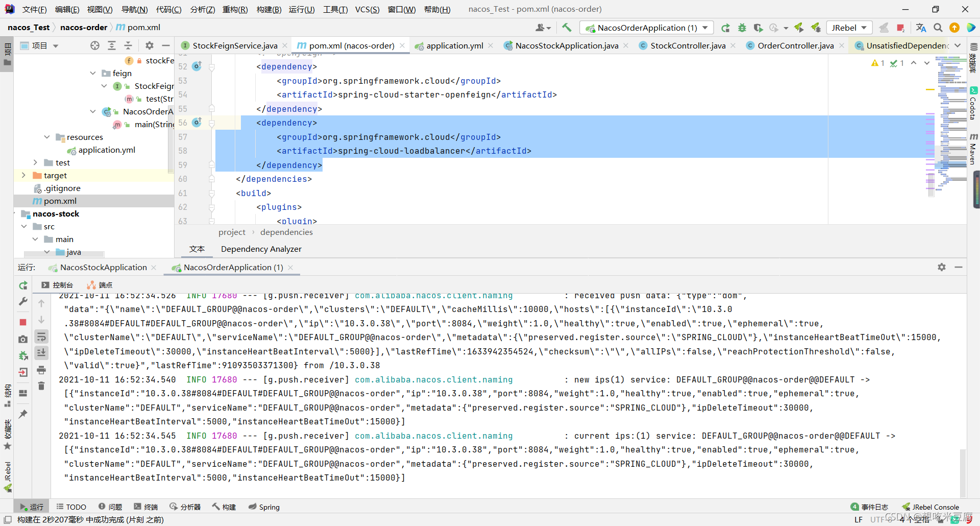980x526 pixels.
Task: Click the Build project hammer icon
Action: point(567,28)
